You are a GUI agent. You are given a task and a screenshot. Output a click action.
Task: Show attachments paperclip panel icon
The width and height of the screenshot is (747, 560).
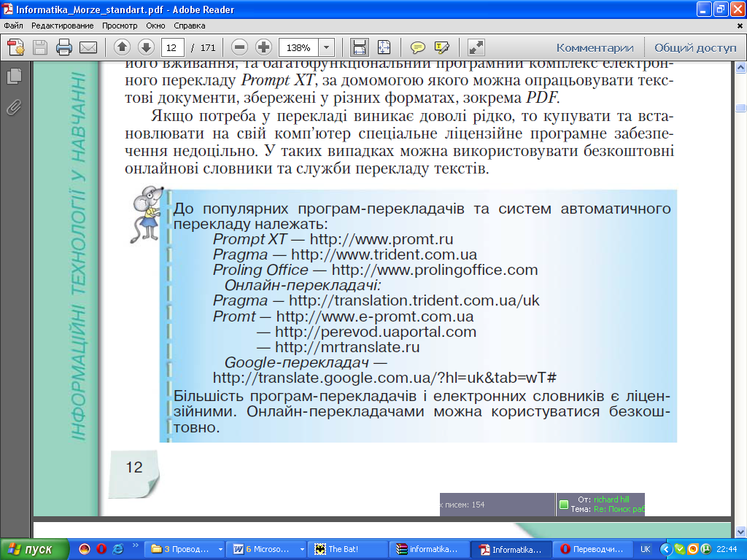pos(15,108)
